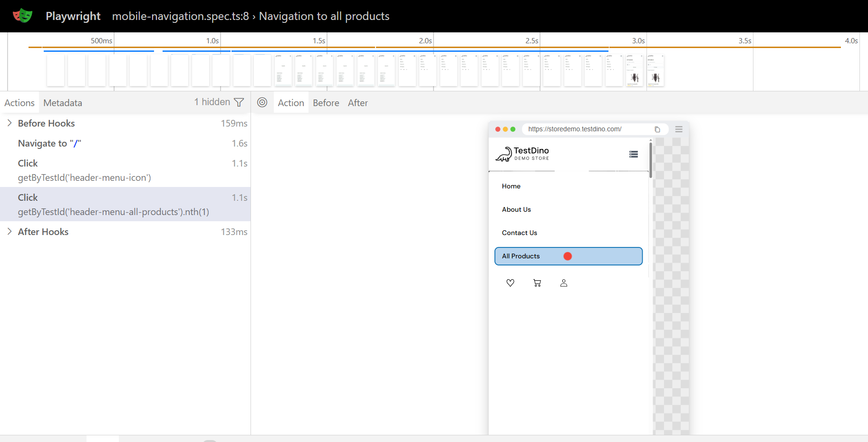Copy the snapshot URL with the copy icon
Screen dimensions: 868x442
click(657, 129)
